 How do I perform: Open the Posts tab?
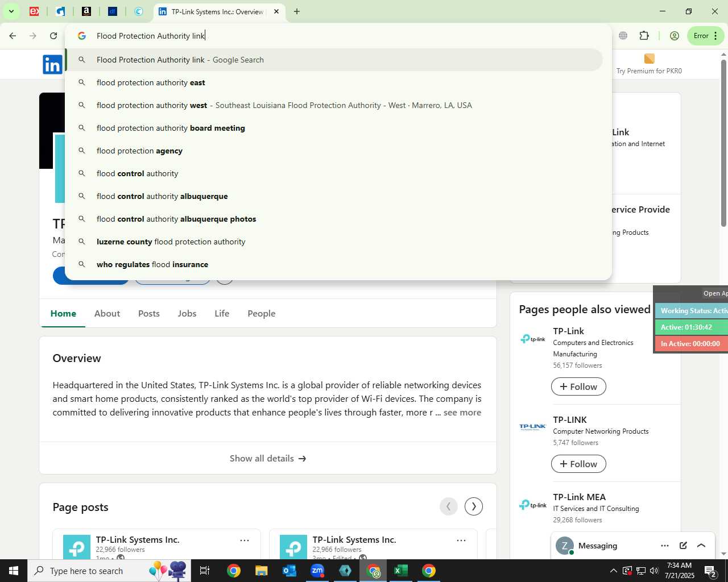149,314
